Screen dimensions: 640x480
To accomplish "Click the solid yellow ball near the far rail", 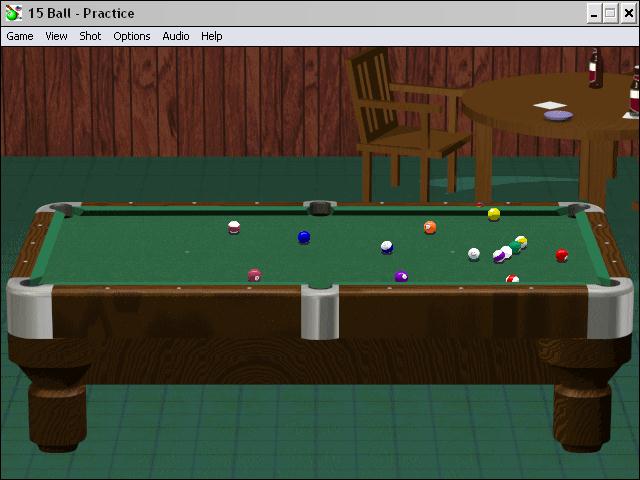I will (x=494, y=214).
